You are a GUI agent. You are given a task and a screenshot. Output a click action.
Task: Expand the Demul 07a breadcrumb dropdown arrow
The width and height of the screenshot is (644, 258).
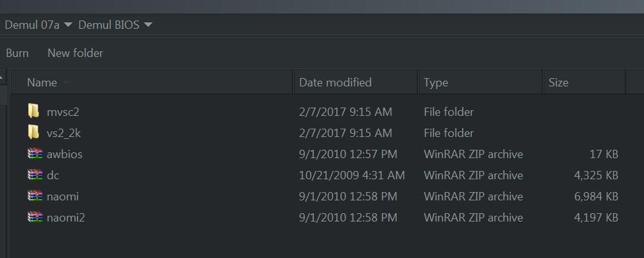[x=68, y=25]
